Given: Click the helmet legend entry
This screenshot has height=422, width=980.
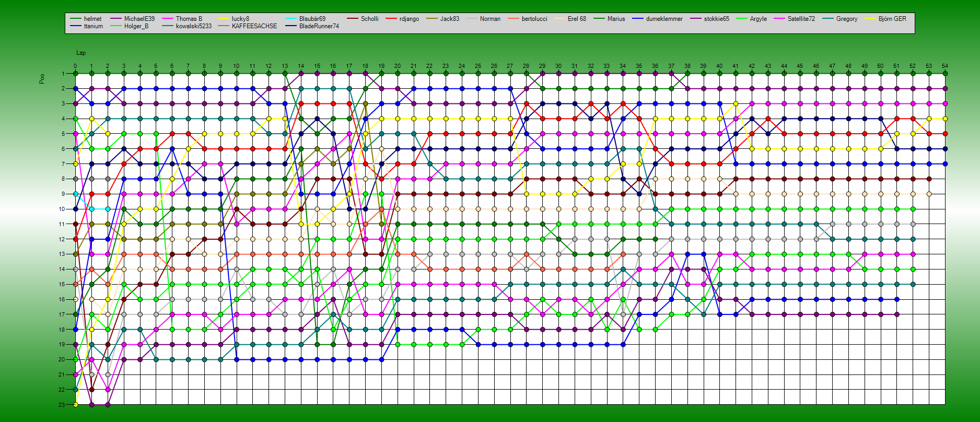Looking at the screenshot, I should coord(92,19).
